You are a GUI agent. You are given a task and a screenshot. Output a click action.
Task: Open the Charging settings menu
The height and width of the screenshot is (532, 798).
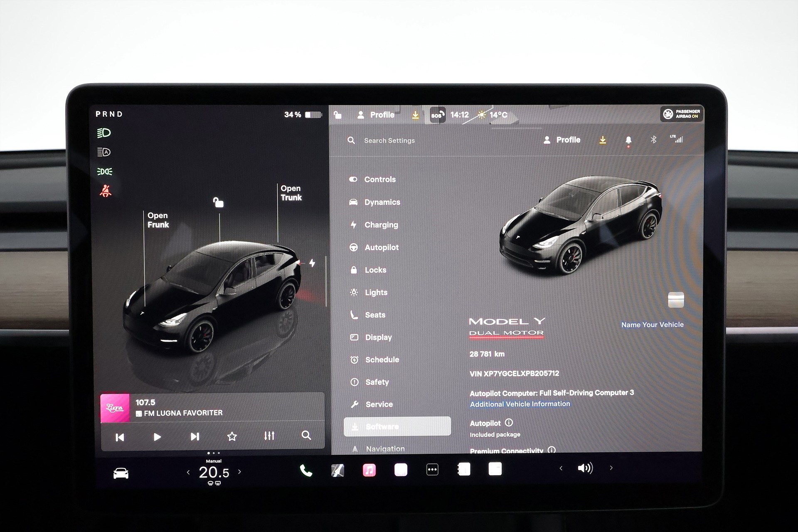(381, 225)
